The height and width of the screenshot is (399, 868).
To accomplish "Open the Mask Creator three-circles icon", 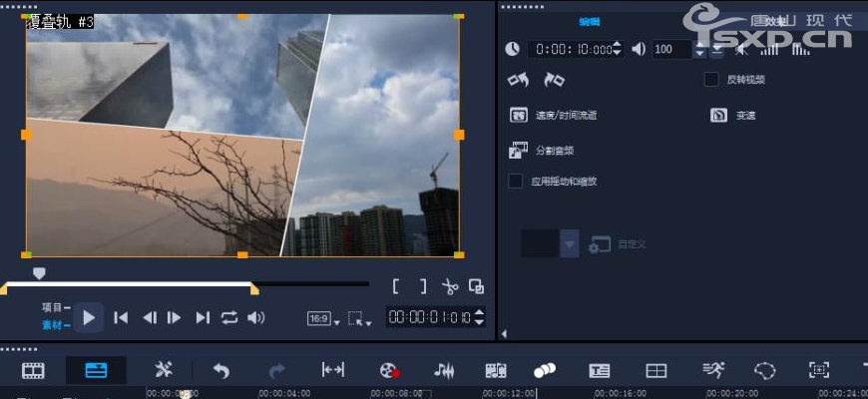I will tap(545, 370).
